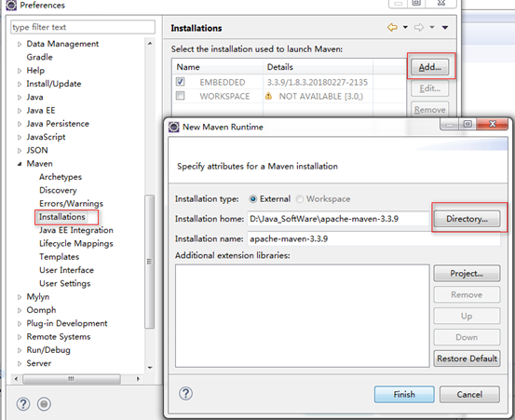Click the forward navigation arrow icon

[419, 28]
